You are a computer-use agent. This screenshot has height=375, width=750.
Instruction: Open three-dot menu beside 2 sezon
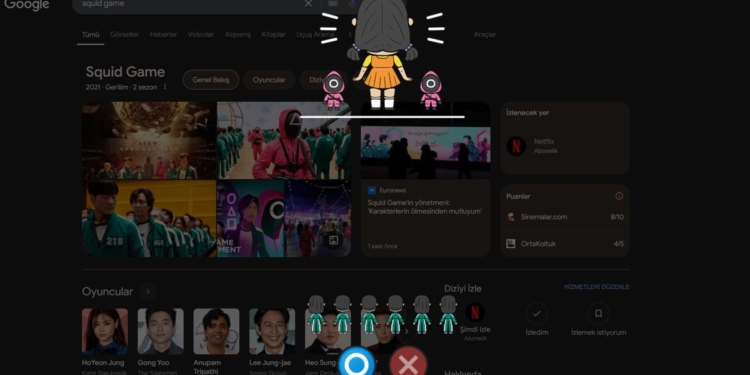click(165, 87)
